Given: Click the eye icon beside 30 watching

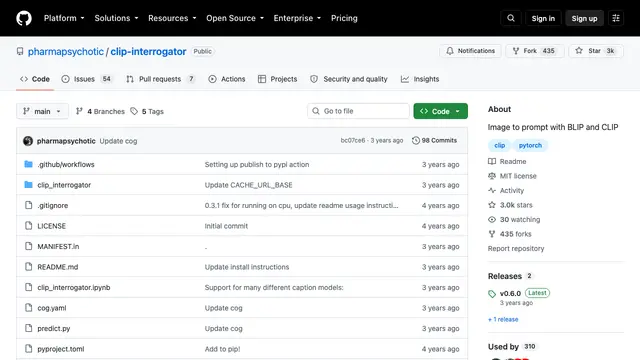Looking at the screenshot, I should coord(492,220).
